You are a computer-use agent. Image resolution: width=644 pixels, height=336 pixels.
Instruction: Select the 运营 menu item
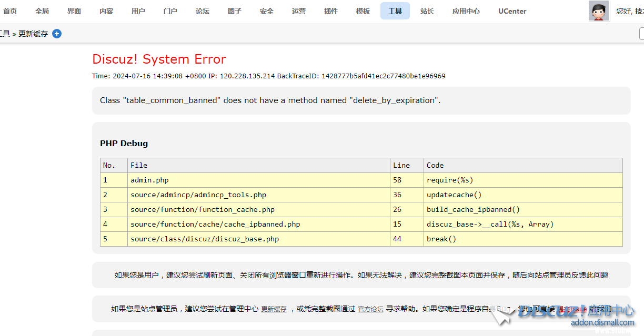pyautogui.click(x=299, y=11)
